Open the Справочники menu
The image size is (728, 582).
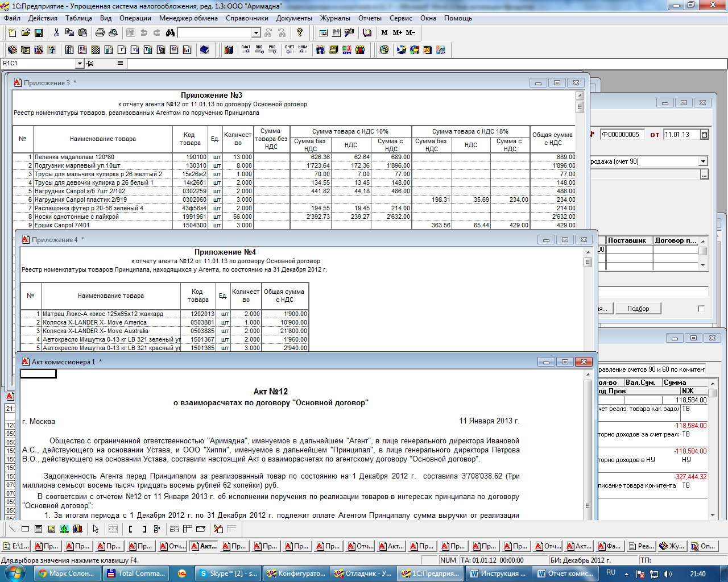pyautogui.click(x=247, y=18)
